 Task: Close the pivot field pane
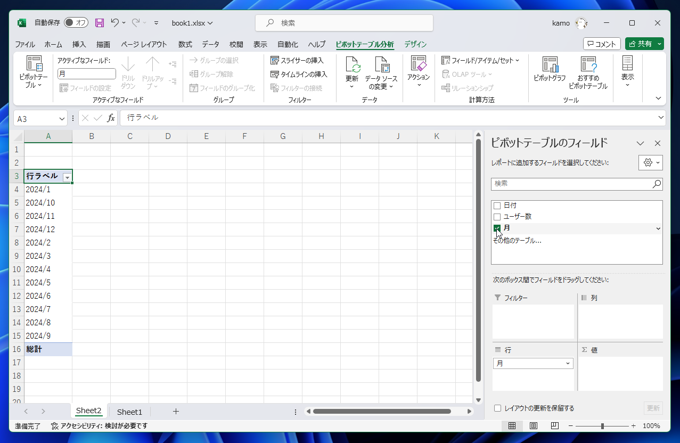coord(657,143)
